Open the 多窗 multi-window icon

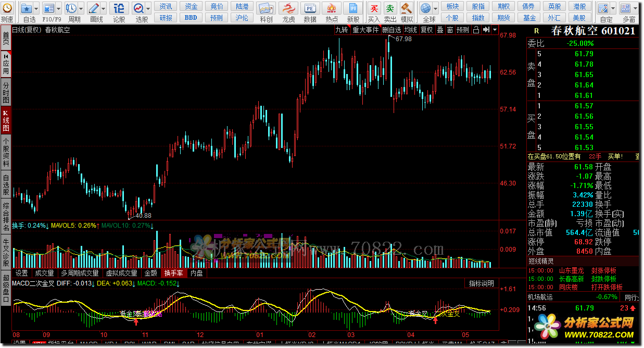tap(626, 8)
